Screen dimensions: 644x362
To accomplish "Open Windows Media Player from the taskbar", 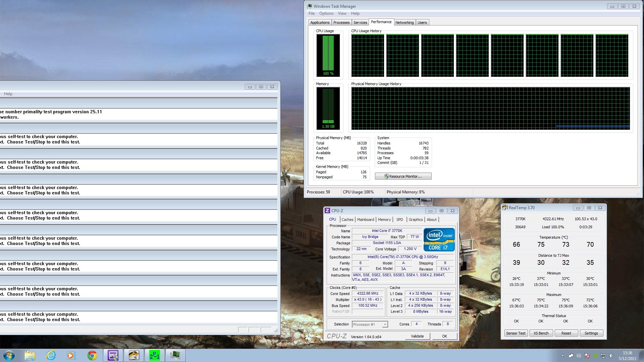I will [71, 355].
